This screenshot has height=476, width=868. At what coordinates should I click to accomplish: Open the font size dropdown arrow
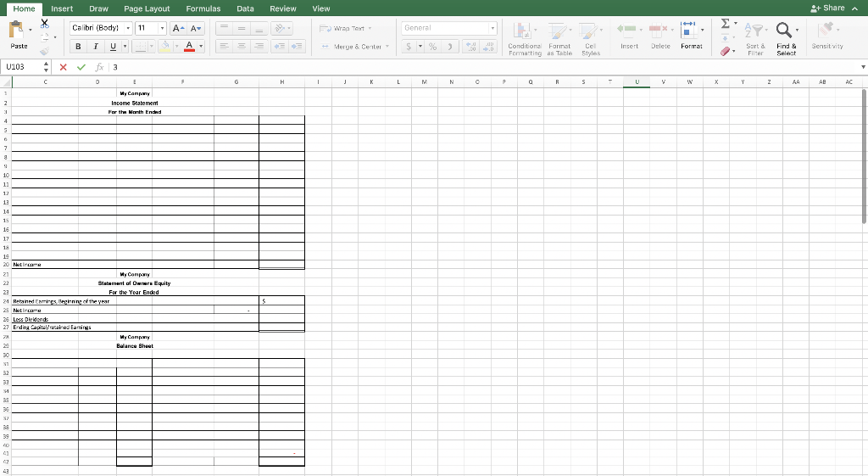[x=162, y=28]
